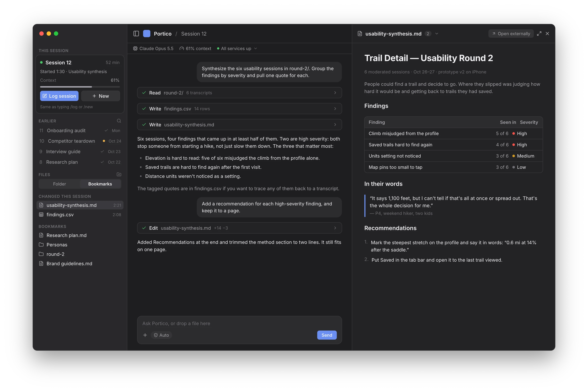
Task: Click the Severity column header
Action: tap(529, 122)
